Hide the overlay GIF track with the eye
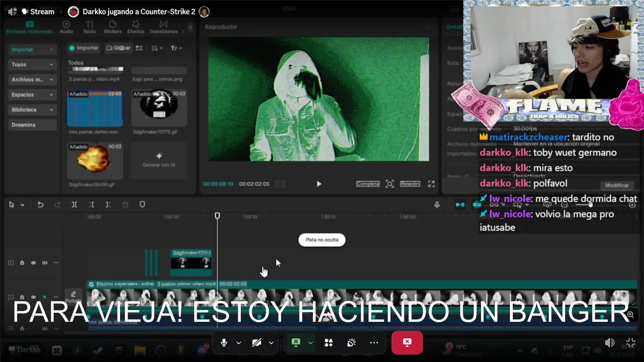The width and height of the screenshot is (644, 362). click(33, 262)
